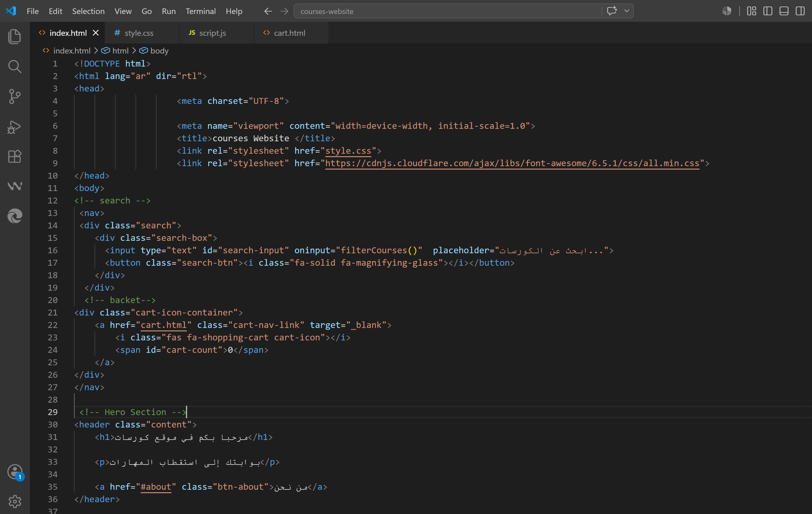Open the Search view in activity bar

click(x=15, y=67)
